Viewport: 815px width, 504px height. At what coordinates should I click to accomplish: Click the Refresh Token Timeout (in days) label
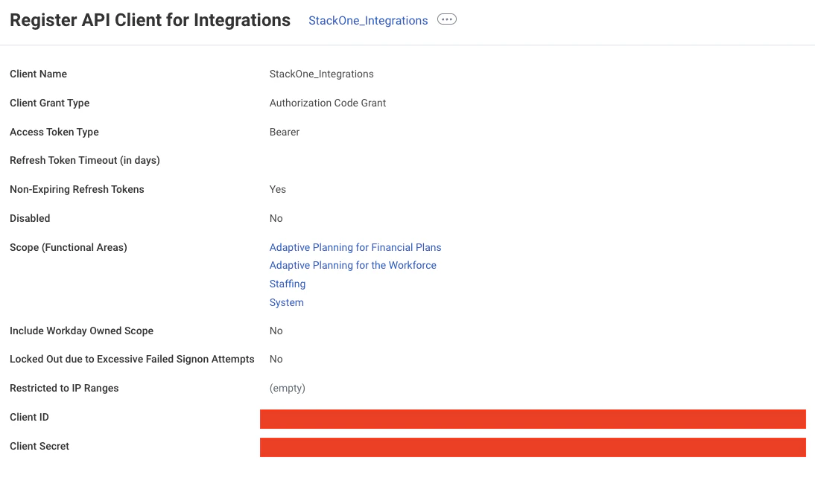(85, 160)
